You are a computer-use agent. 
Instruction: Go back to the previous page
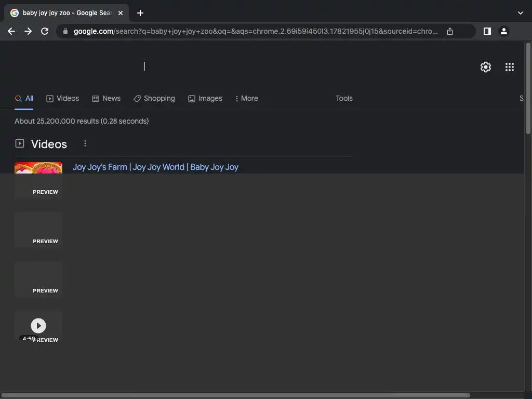coord(11,31)
